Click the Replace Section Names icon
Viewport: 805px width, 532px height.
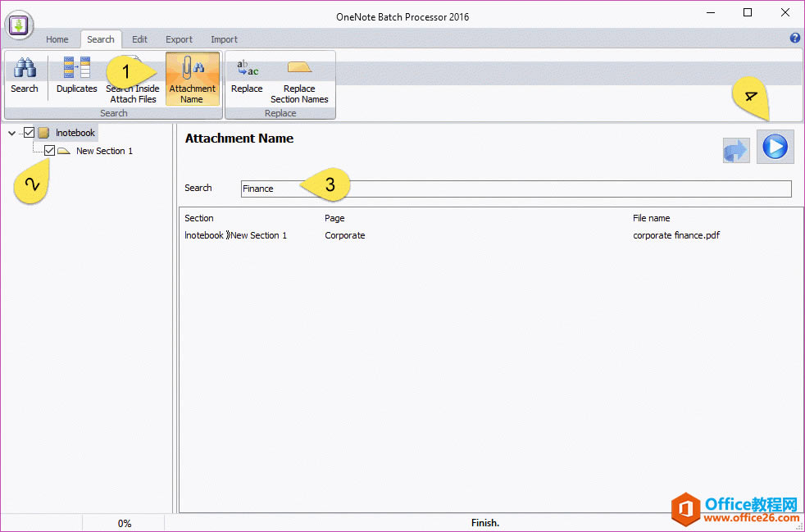tap(299, 78)
